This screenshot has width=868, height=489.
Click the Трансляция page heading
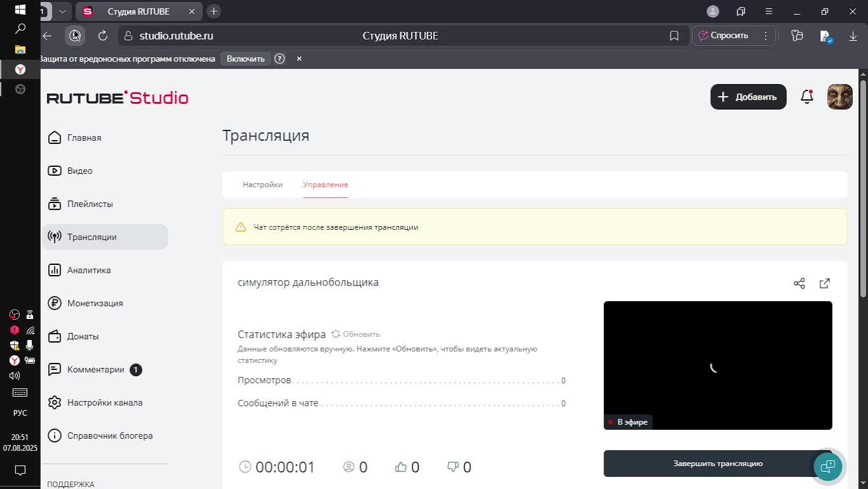click(265, 136)
